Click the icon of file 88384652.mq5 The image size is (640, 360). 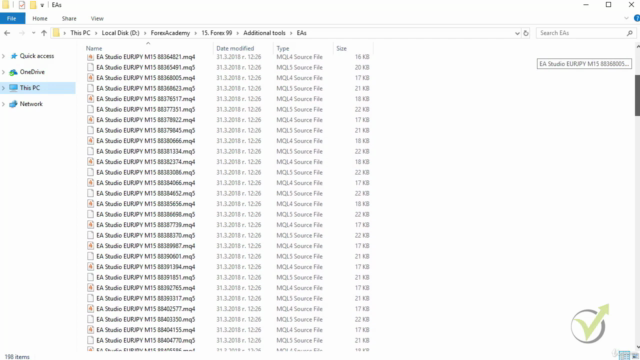[x=90, y=193]
